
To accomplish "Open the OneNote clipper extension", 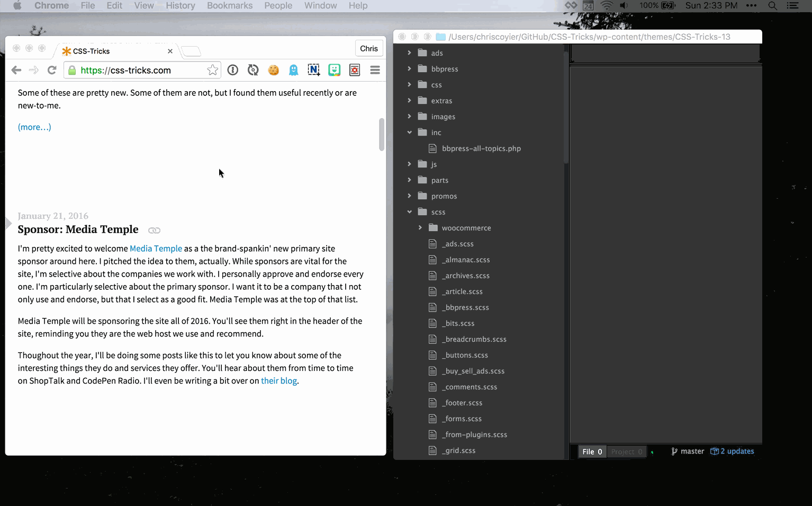I will click(314, 70).
